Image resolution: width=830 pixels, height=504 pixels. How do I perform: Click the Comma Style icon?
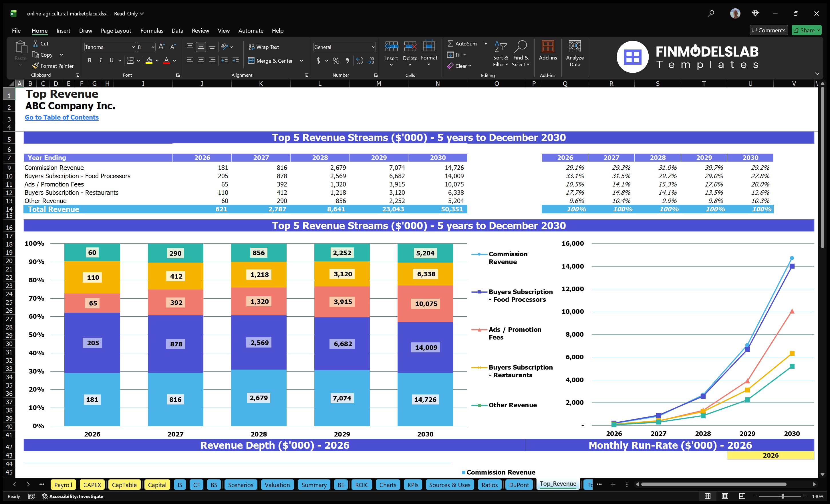(348, 61)
